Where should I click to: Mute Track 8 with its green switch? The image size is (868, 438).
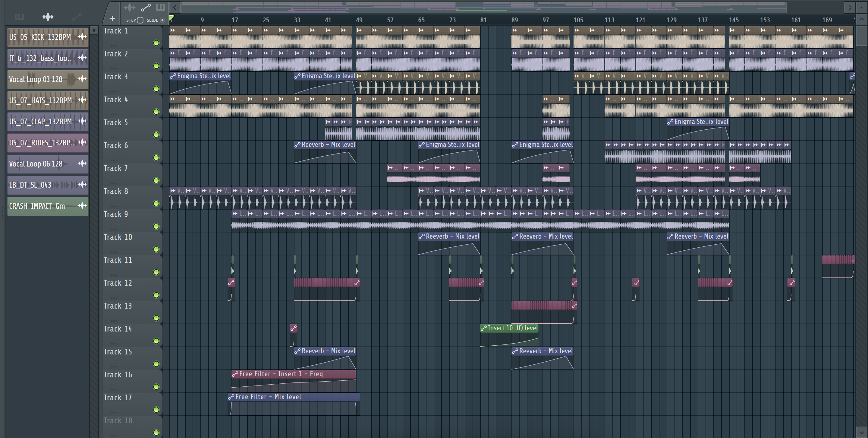[156, 204]
